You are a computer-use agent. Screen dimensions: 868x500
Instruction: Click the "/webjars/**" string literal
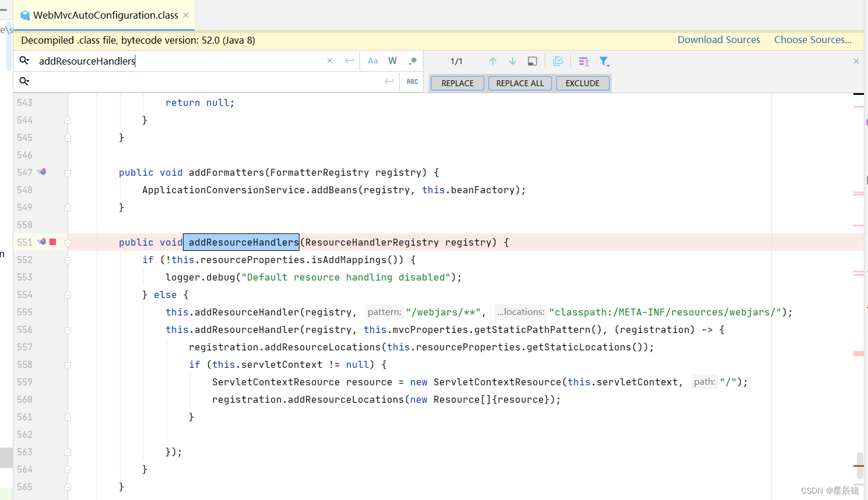tap(443, 312)
